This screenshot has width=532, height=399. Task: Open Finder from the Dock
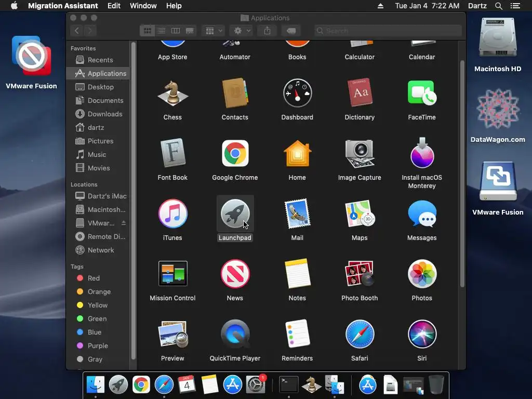tap(96, 385)
